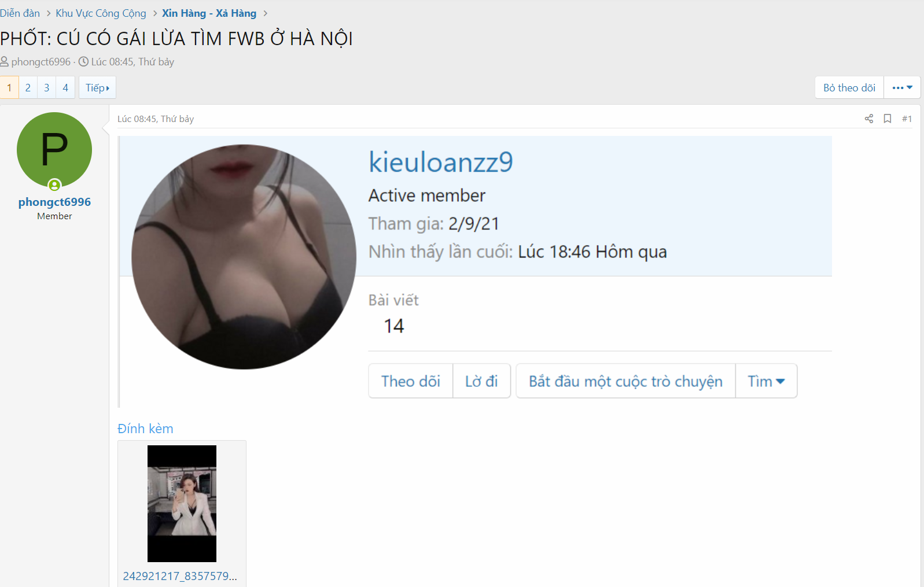
Task: Click Bắt đầu một cuộc trò chuyện
Action: click(625, 381)
